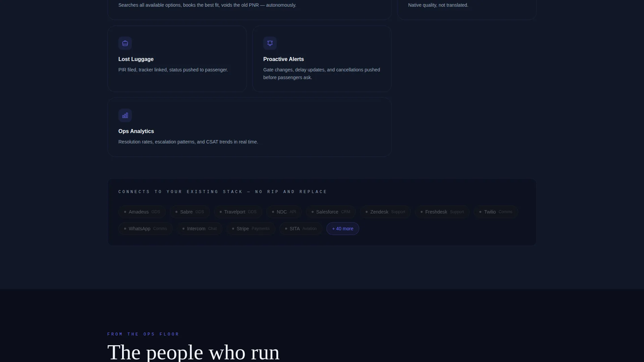Show the + 40 more integrations

[x=343, y=229]
